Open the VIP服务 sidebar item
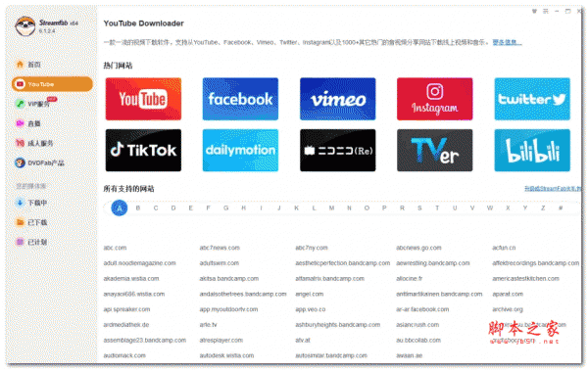The width and height of the screenshot is (588, 370). (52, 104)
